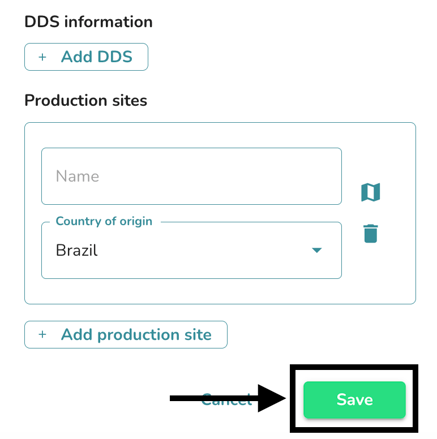Click the Add DDS button
437x439 pixels.
86,57
